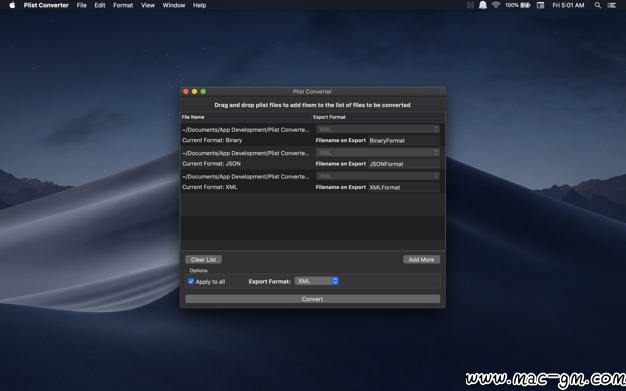Open the View menu

coord(148,5)
